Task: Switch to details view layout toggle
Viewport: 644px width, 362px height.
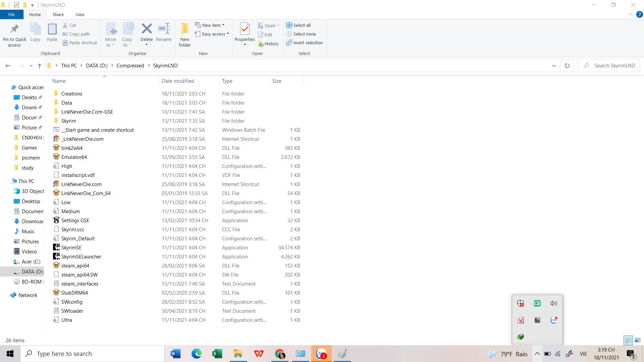Action: [x=628, y=340]
